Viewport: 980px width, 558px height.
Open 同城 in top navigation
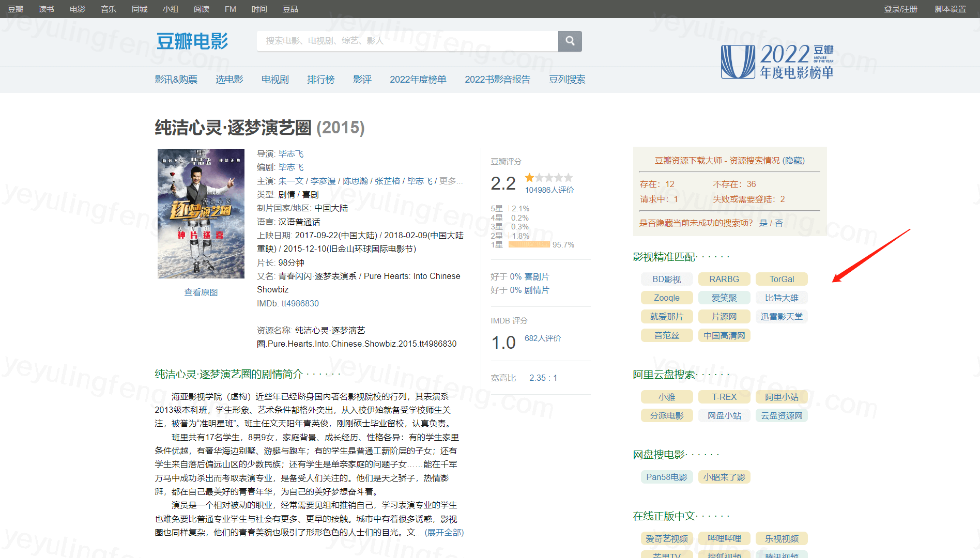pyautogui.click(x=140, y=9)
